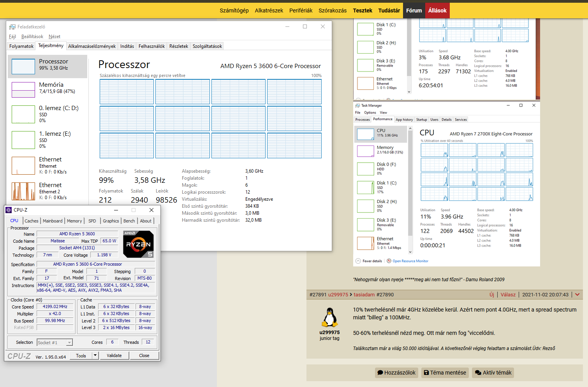Open the Perifériák navigation item
The height and width of the screenshot is (387, 588).
[x=301, y=11]
